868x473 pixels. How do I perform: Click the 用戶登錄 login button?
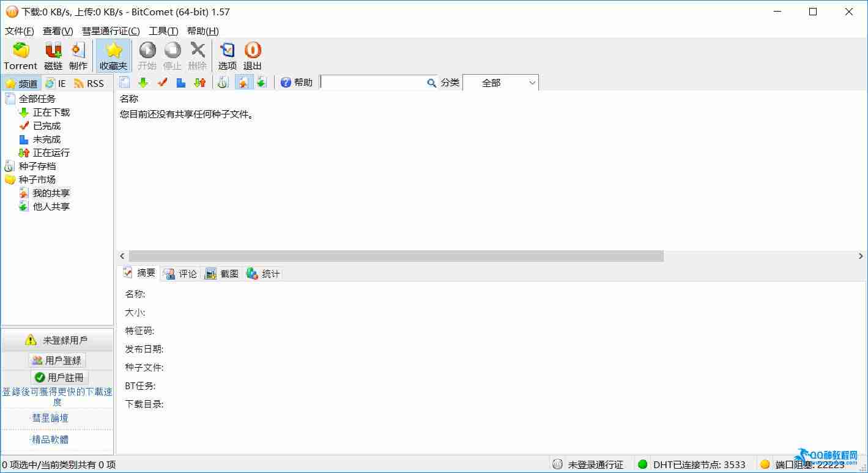[57, 360]
